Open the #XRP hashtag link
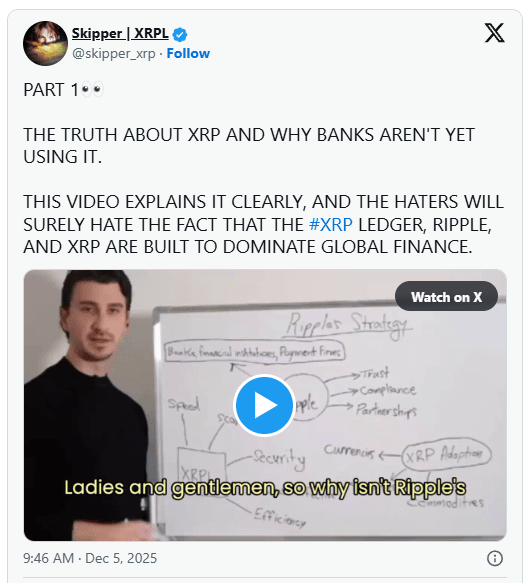This screenshot has height=583, width=528. click(331, 224)
